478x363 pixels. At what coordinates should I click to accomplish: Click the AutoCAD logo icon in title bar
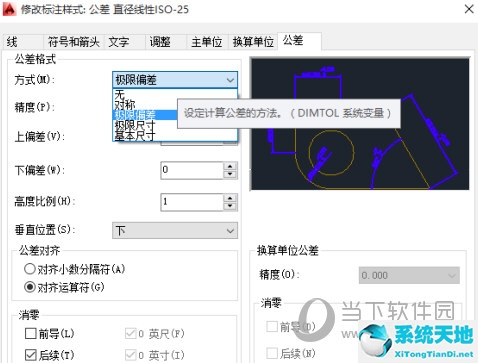tap(9, 9)
